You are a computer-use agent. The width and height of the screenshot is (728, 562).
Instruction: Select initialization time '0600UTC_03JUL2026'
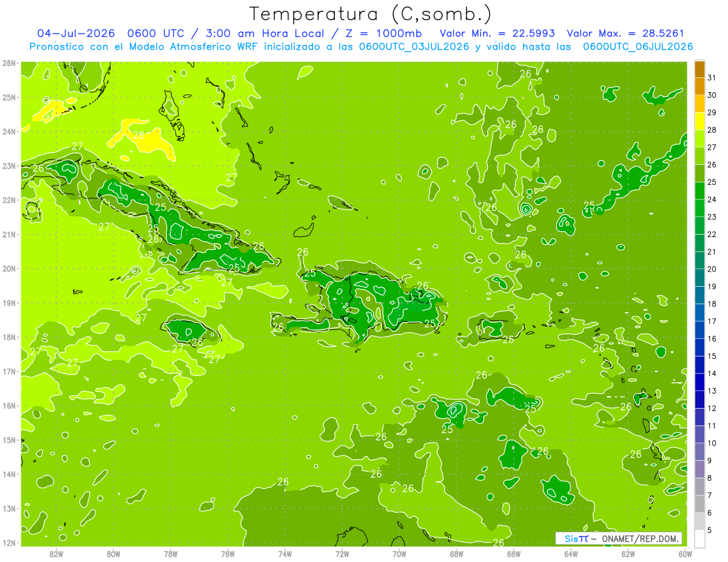coord(414,47)
